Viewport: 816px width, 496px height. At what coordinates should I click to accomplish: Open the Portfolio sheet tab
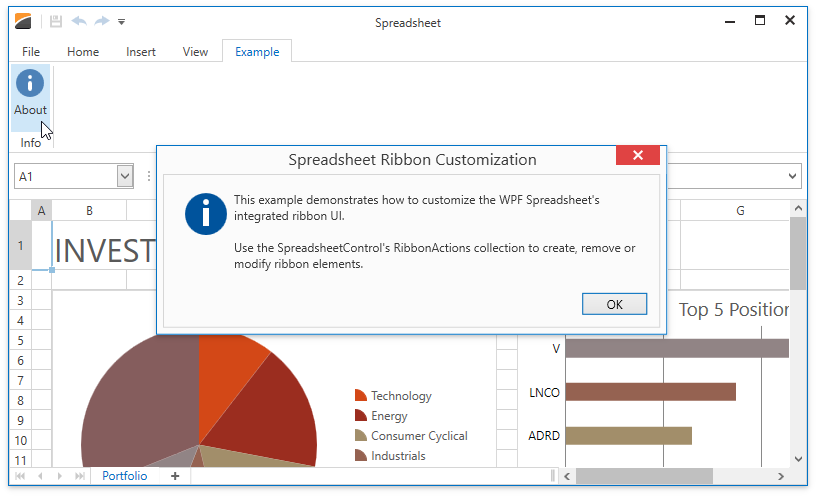[x=124, y=476]
